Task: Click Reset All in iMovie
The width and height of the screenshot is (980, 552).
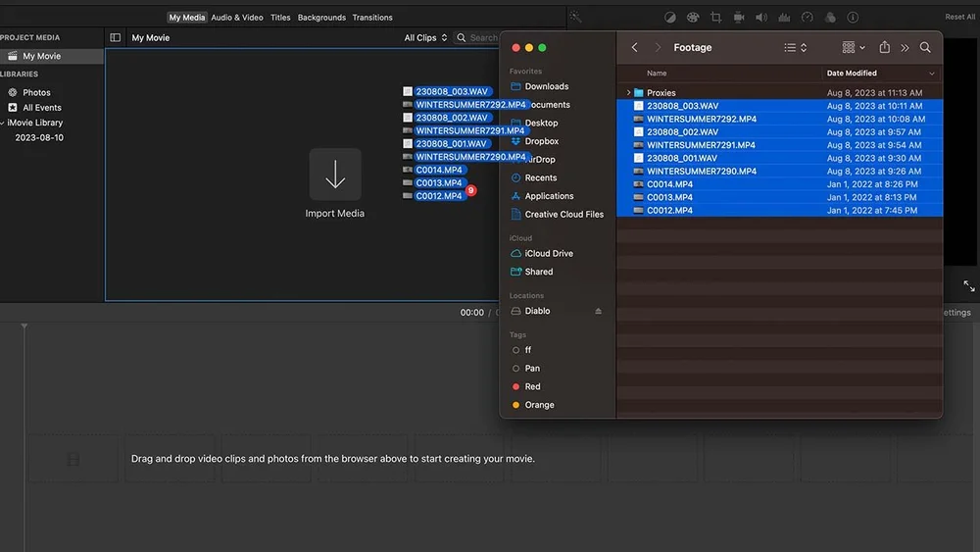Action: 959,17
